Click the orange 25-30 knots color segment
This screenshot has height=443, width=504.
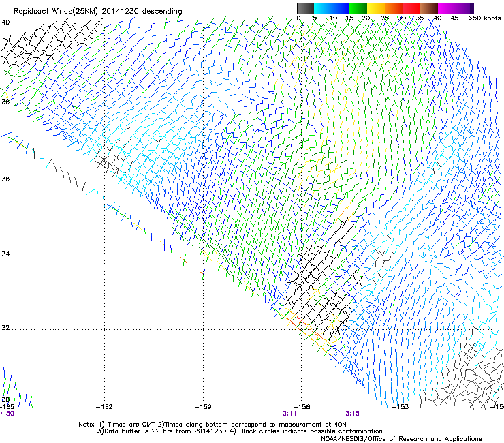coord(394,8)
